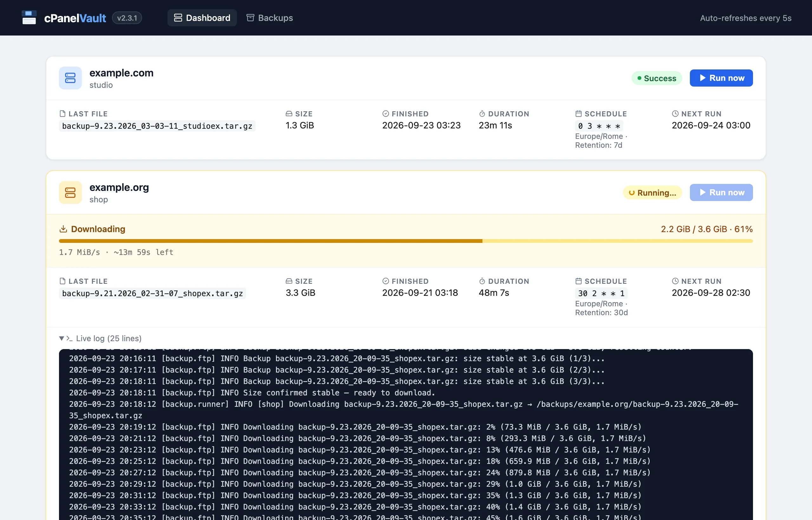This screenshot has height=520, width=812.
Task: Open the Dashboard tab
Action: [202, 18]
